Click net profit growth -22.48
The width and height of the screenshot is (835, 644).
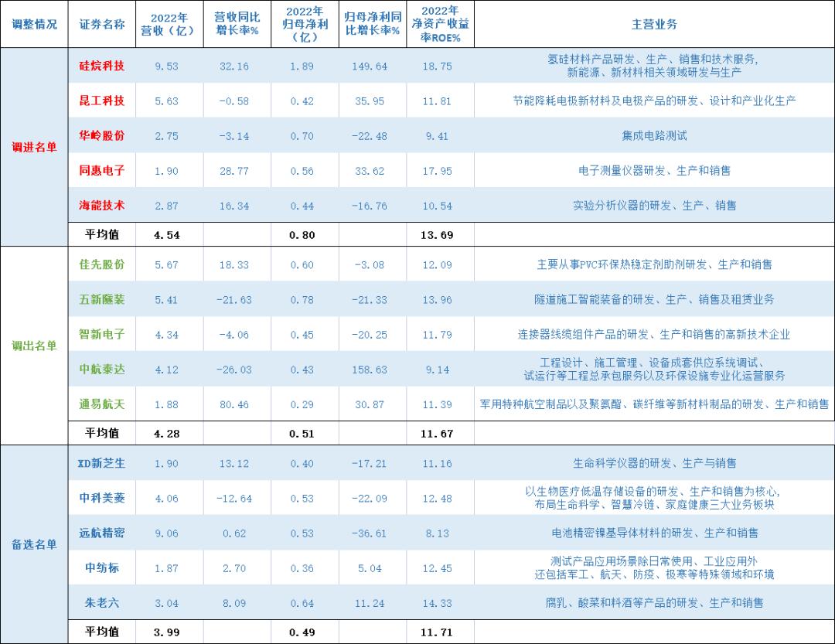tap(370, 136)
